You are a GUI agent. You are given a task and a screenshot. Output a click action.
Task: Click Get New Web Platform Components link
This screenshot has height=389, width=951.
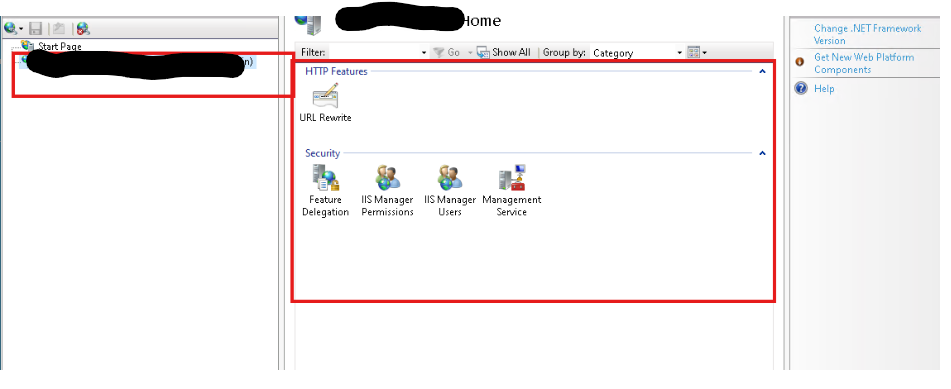864,63
